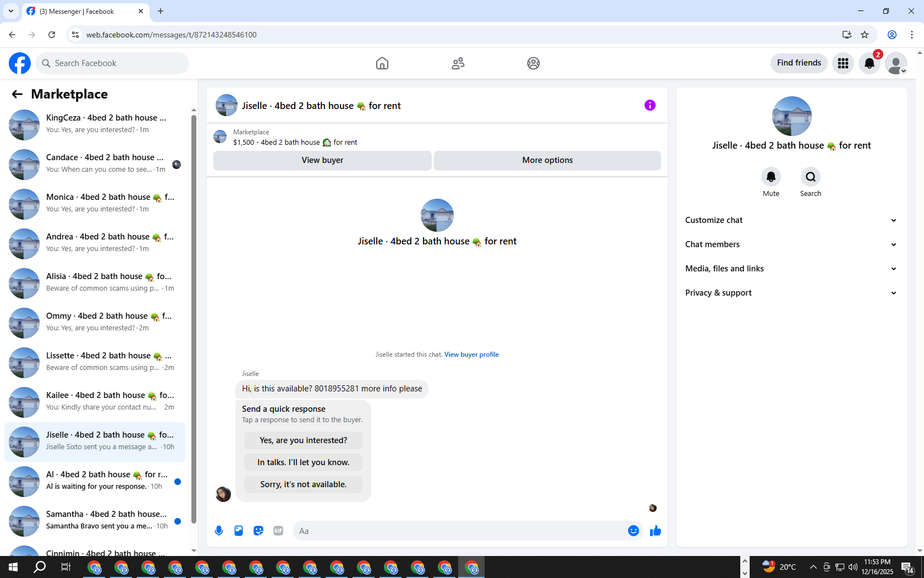Viewport: 924px width, 578px height.
Task: Choose a sticker for the chat
Action: coord(258,531)
